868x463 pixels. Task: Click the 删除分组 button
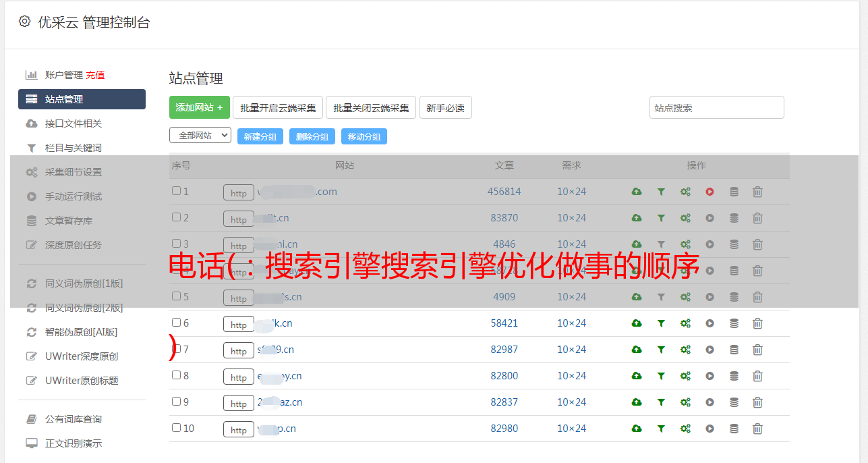click(x=312, y=136)
